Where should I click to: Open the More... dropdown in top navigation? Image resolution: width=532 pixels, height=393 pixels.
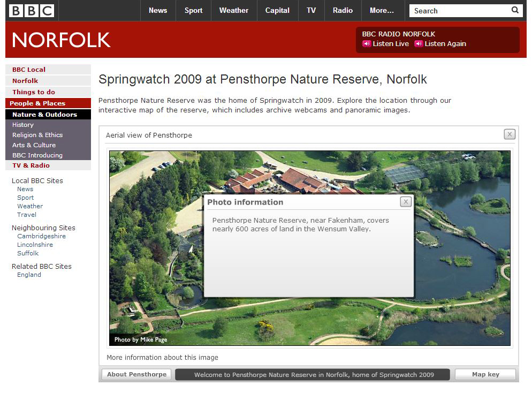pos(382,11)
